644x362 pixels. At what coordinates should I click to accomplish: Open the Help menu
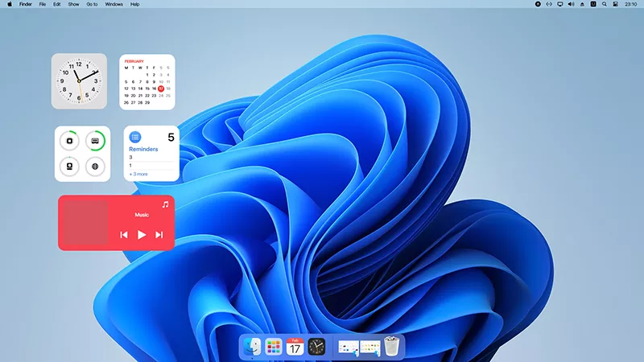(x=134, y=4)
